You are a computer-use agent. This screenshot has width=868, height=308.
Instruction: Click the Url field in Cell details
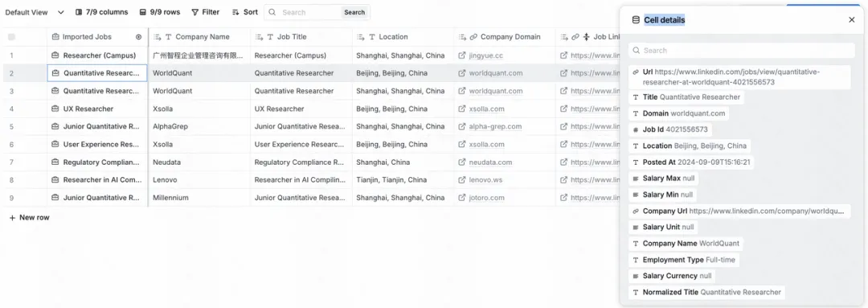pyautogui.click(x=739, y=77)
